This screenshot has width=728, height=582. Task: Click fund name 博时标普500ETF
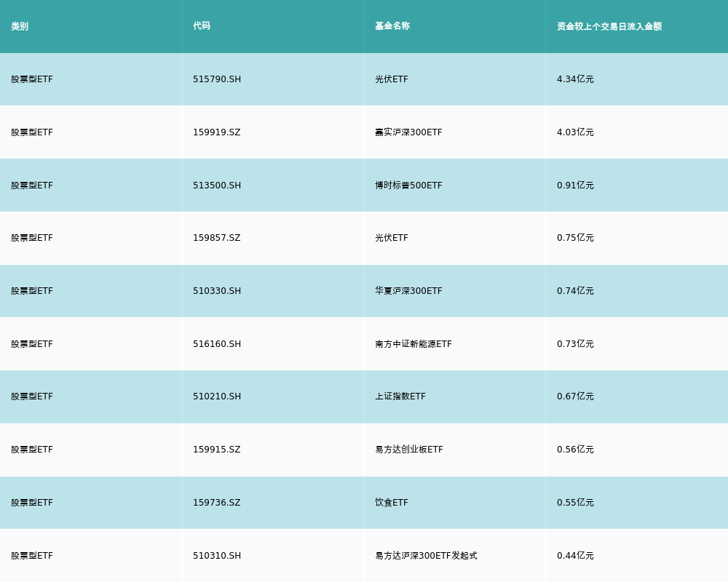408,186
